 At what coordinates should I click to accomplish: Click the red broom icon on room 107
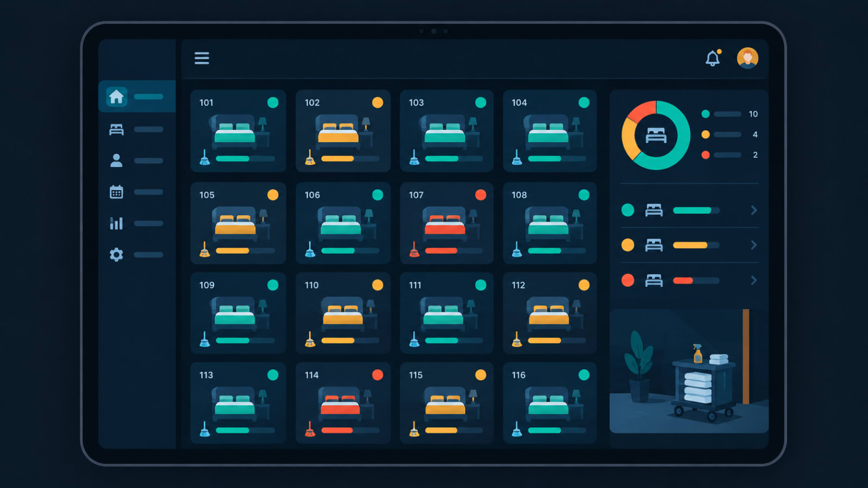pos(414,249)
